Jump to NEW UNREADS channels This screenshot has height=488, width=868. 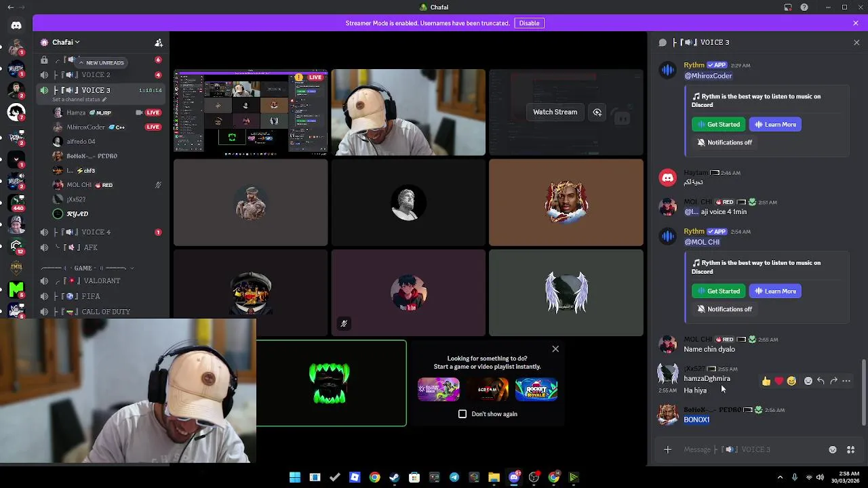[x=102, y=62]
